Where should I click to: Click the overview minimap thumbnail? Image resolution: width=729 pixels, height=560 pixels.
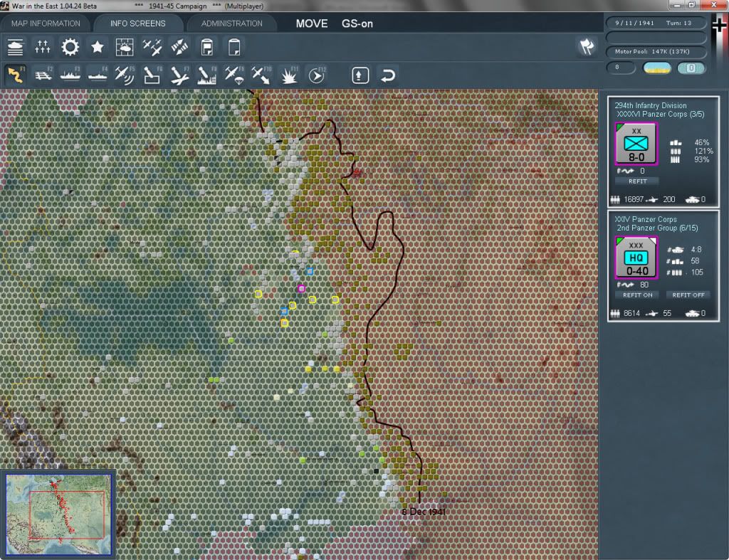(x=58, y=514)
